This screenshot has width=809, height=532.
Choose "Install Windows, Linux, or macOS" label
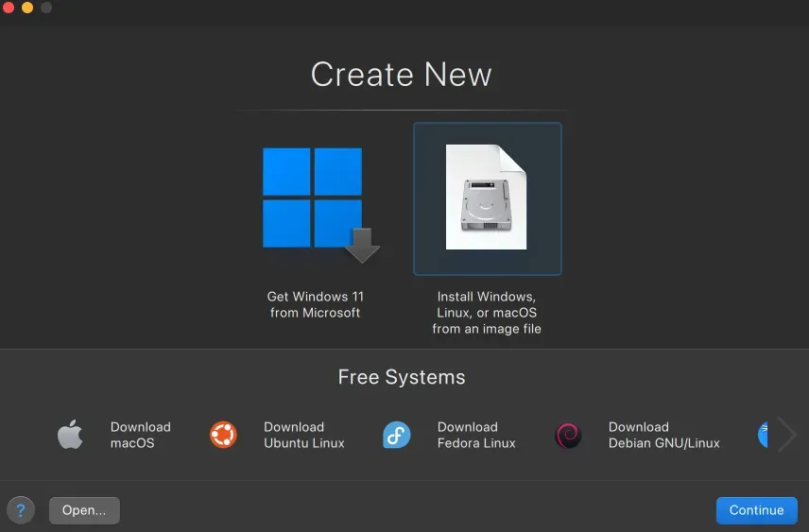coord(487,313)
